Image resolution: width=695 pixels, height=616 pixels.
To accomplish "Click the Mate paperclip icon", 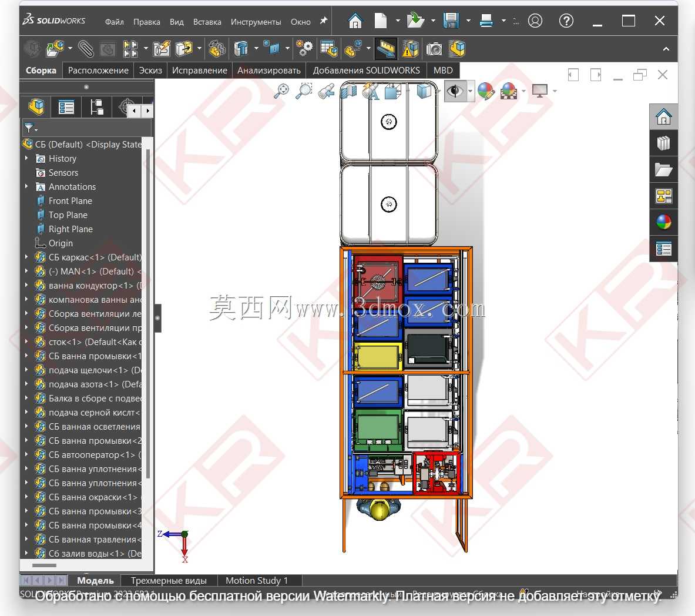I will (x=86, y=49).
